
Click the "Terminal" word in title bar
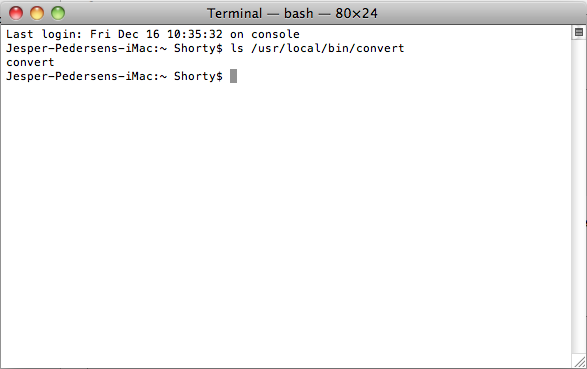234,13
